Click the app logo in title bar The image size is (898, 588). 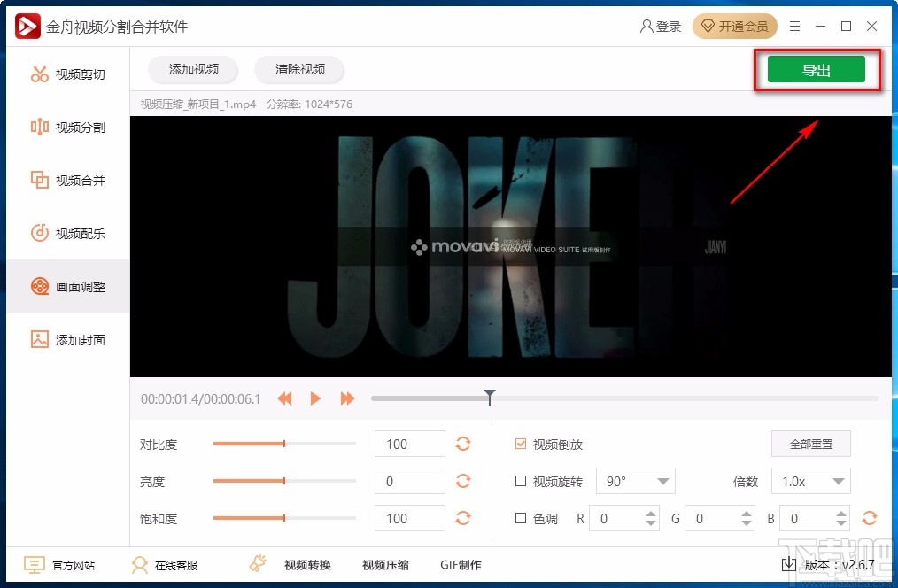click(27, 27)
